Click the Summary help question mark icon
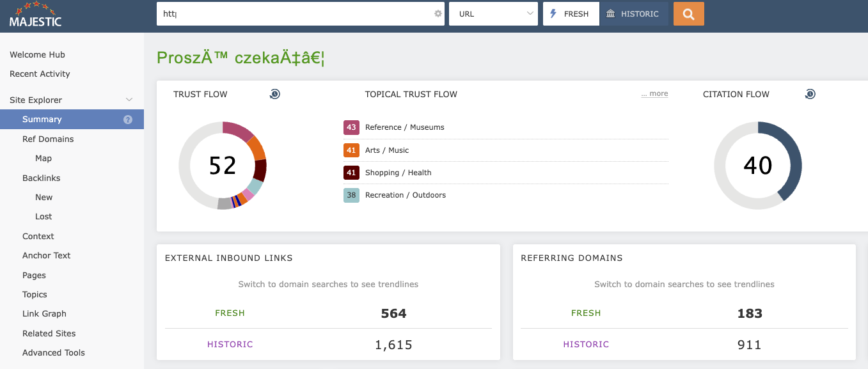Screen dimensions: 868x369 (128, 120)
